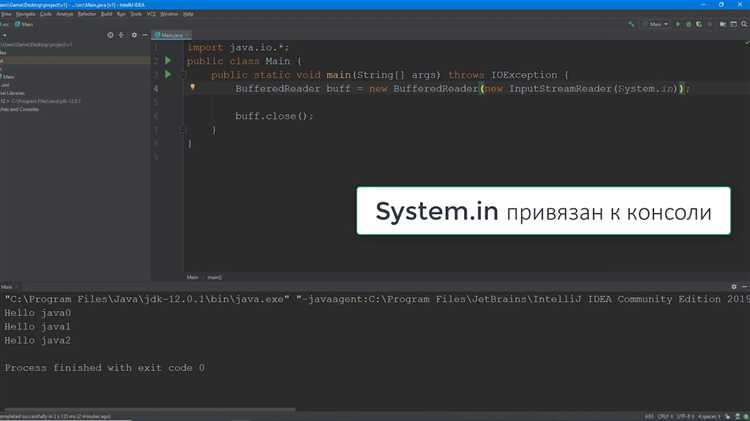The image size is (750, 421).
Task: Open the Main run configuration dropdown
Action: [656, 24]
